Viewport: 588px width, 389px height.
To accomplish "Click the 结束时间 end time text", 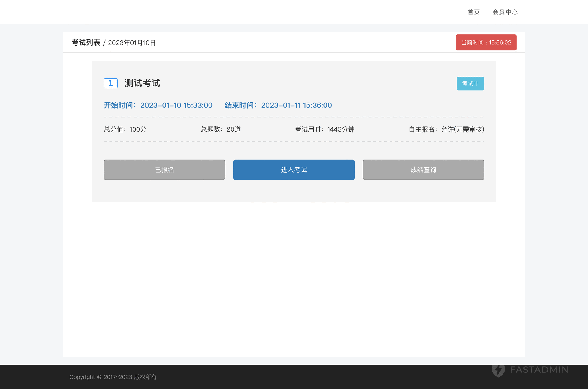I will [278, 105].
